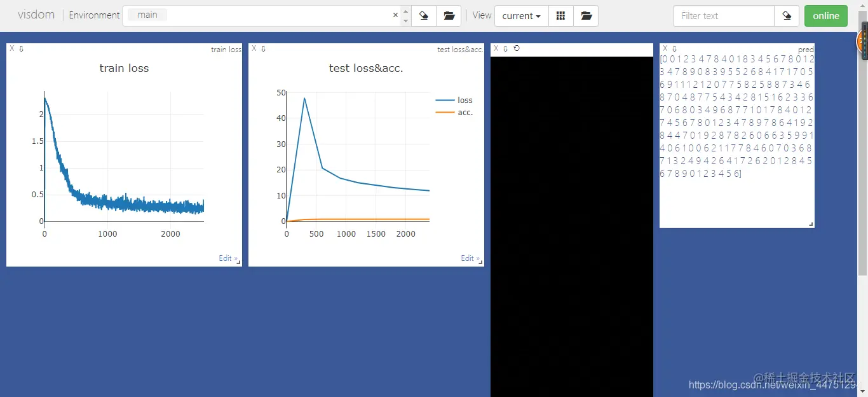
Task: Open Edit link on train loss chart
Action: [x=227, y=258]
